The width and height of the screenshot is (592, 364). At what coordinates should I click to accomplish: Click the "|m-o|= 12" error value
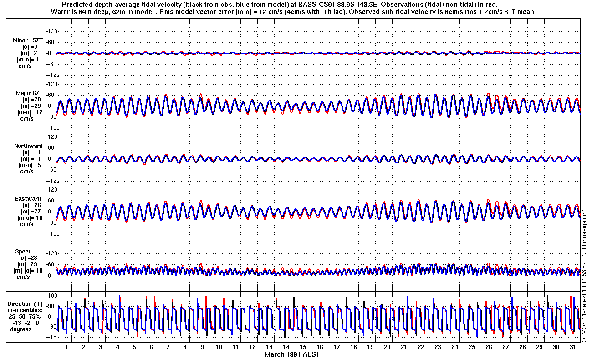(30, 112)
